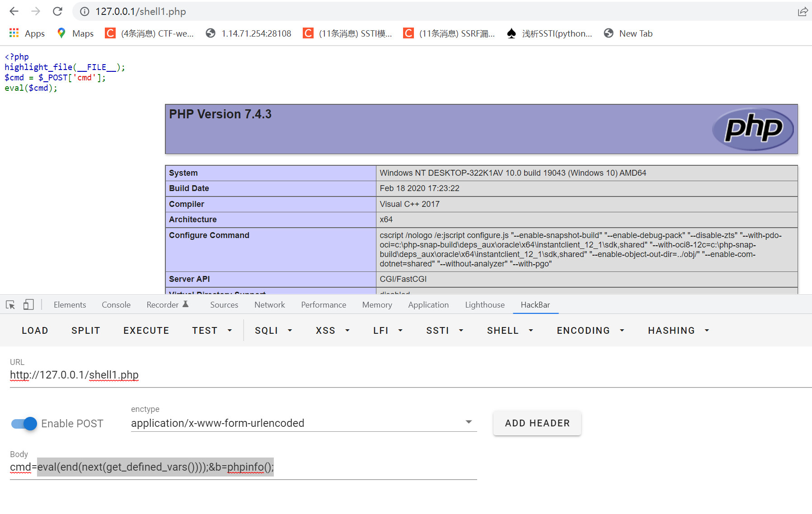Switch to the Performance tab
Image resolution: width=812 pixels, height=514 pixels.
click(324, 305)
